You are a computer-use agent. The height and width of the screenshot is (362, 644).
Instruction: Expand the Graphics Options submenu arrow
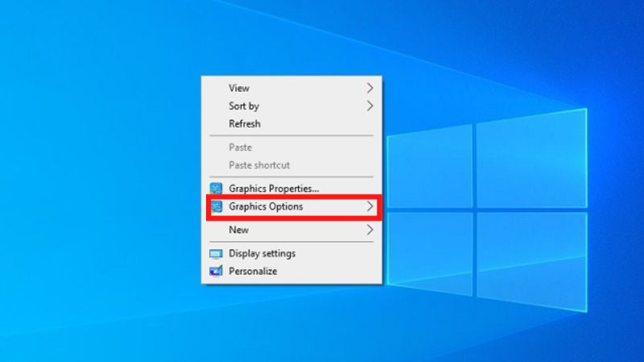[x=369, y=207]
